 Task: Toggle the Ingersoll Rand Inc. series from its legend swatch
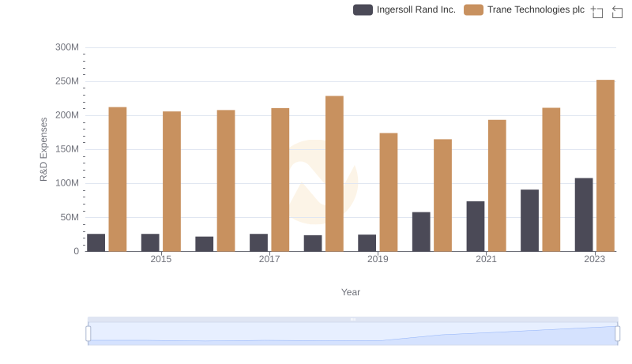click(x=363, y=9)
